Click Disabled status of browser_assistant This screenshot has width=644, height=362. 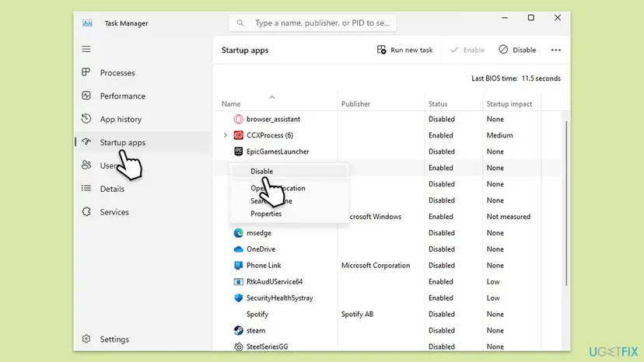[x=442, y=119]
